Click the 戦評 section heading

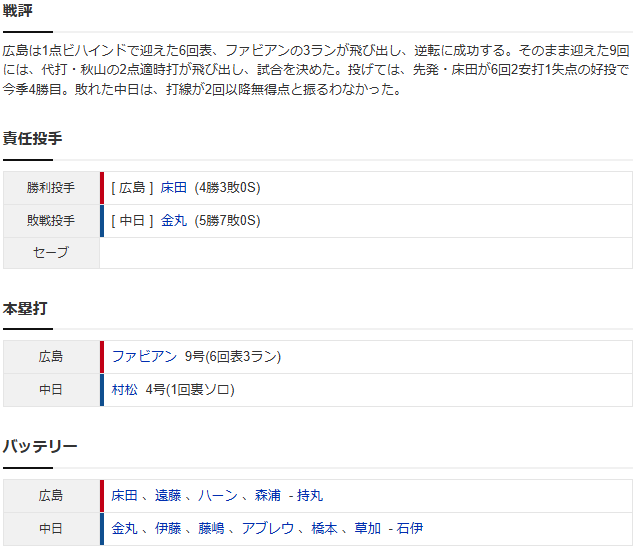coord(17,11)
